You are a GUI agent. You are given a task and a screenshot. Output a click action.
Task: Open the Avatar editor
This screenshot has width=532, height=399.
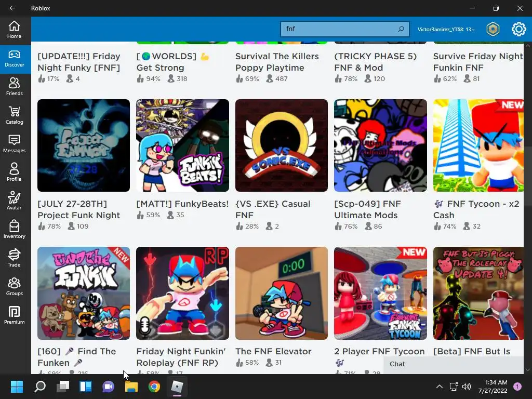point(14,201)
